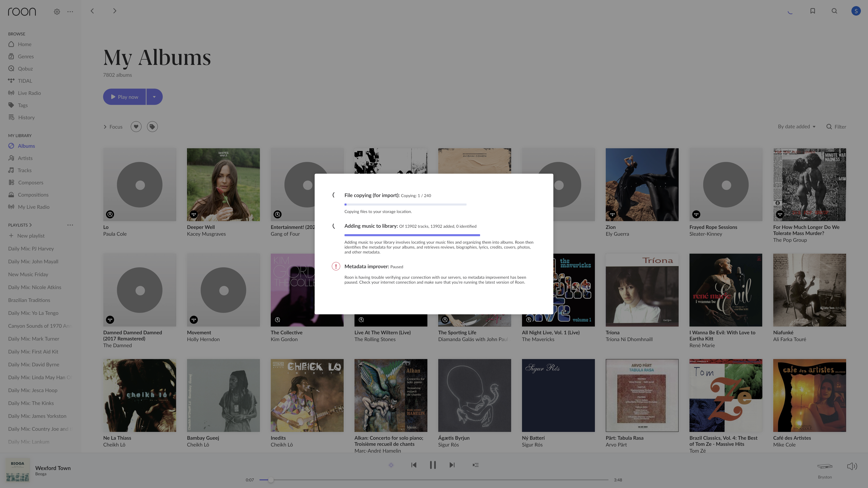Open the album Filter search
Viewport: 868px width, 488px height.
[836, 127]
